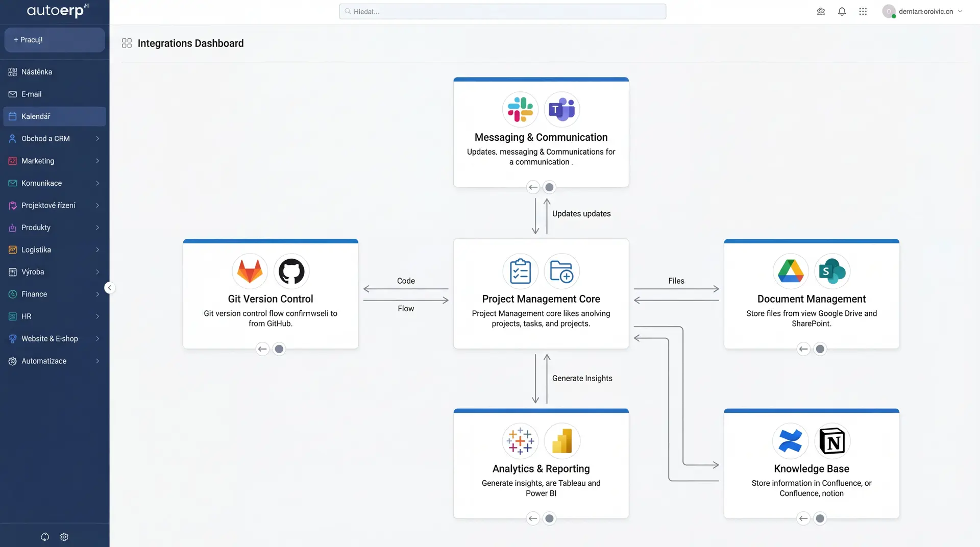Click the Knowledge Base title
980x547 pixels.
(812, 468)
